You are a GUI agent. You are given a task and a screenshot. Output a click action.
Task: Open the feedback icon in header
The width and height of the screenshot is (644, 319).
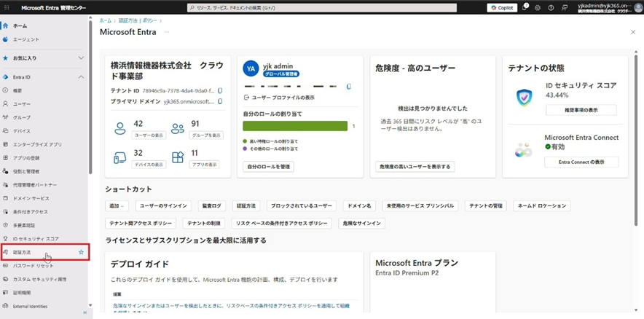point(563,7)
